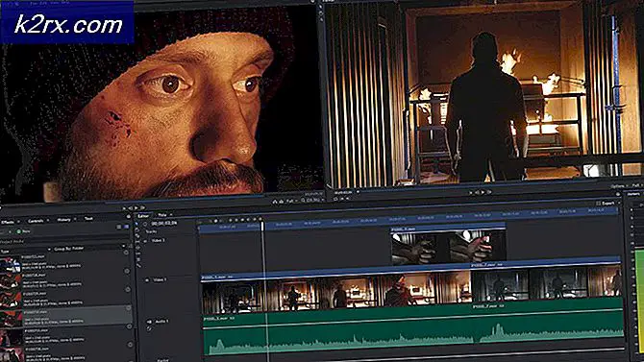644x362 pixels.
Task: Step to next frame in right viewer
Action: [x=488, y=192]
